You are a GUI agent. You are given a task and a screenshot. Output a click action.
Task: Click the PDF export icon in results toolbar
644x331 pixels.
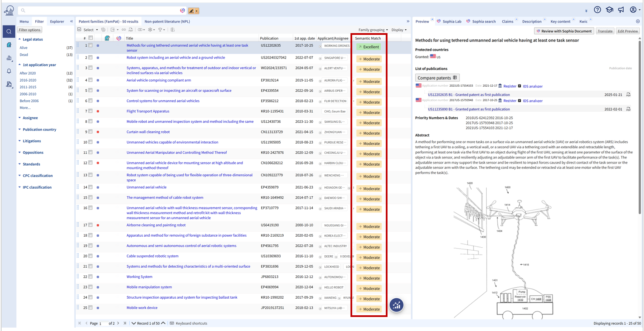point(131,30)
